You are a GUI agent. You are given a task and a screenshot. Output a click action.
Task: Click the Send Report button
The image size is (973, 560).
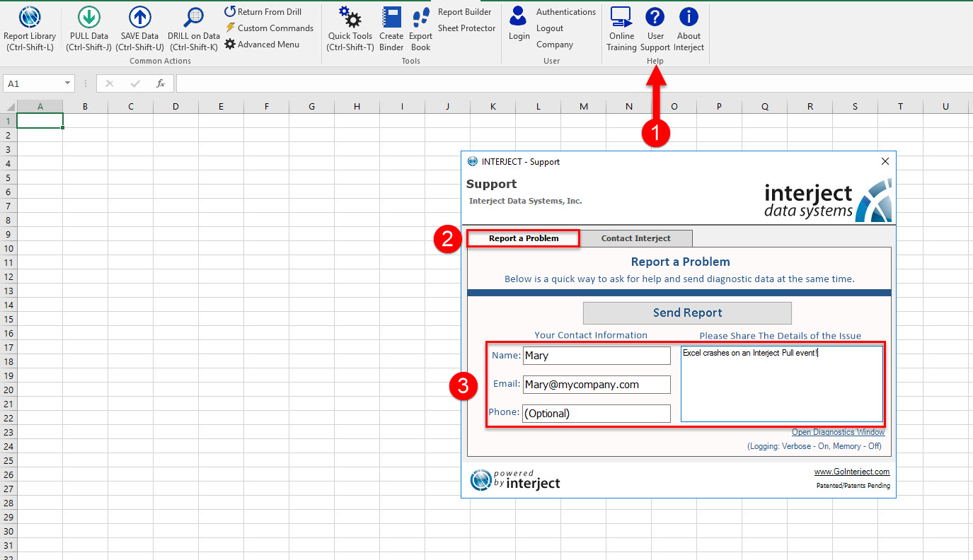pos(687,313)
